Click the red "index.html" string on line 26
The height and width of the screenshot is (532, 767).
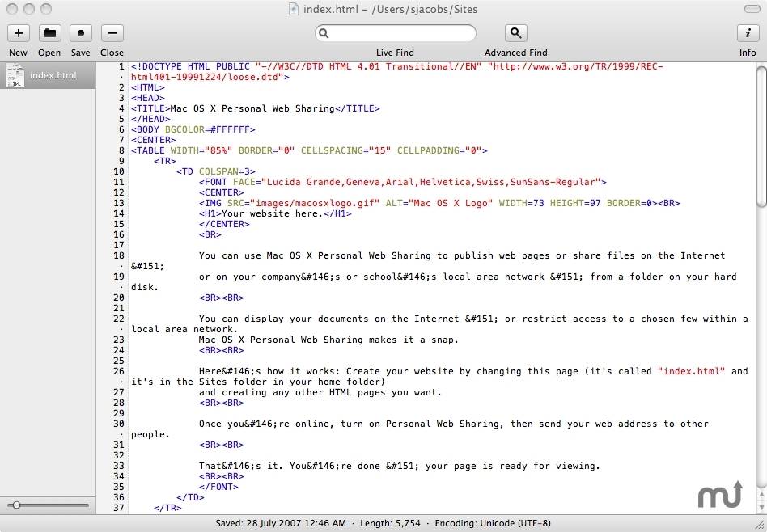[x=691, y=371]
